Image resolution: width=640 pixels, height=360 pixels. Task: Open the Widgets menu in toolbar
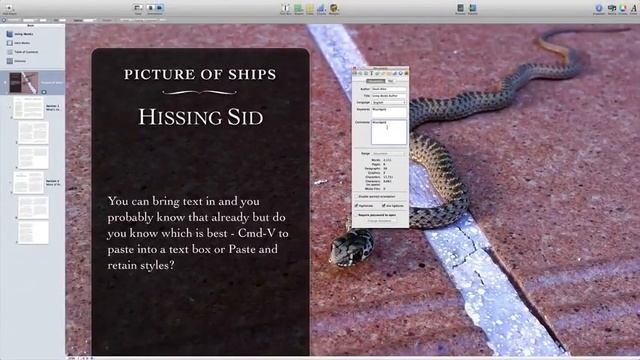click(334, 8)
